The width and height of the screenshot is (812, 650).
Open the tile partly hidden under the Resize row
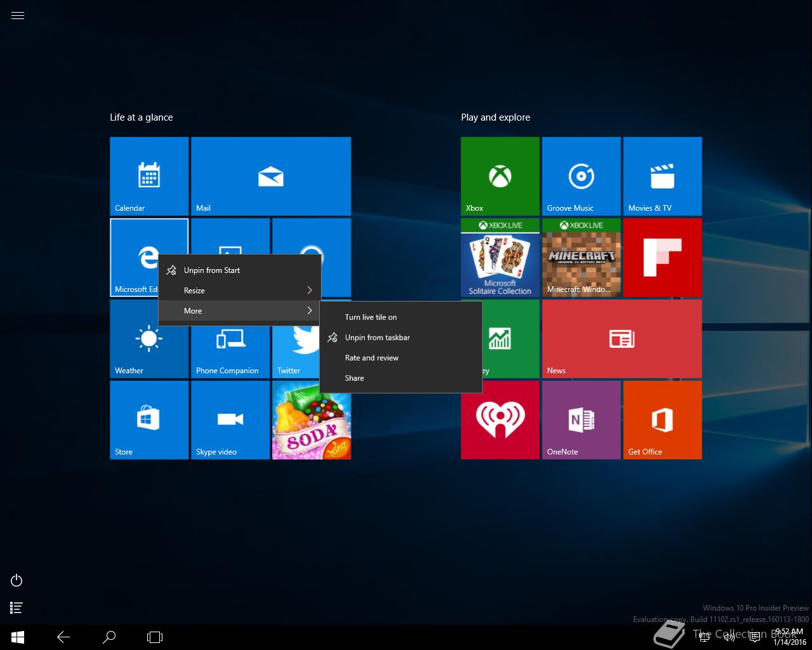click(x=230, y=236)
